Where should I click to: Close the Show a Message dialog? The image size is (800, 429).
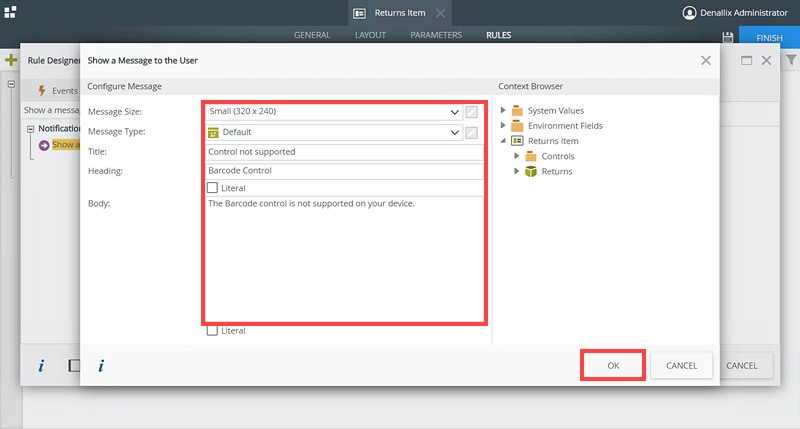click(706, 60)
